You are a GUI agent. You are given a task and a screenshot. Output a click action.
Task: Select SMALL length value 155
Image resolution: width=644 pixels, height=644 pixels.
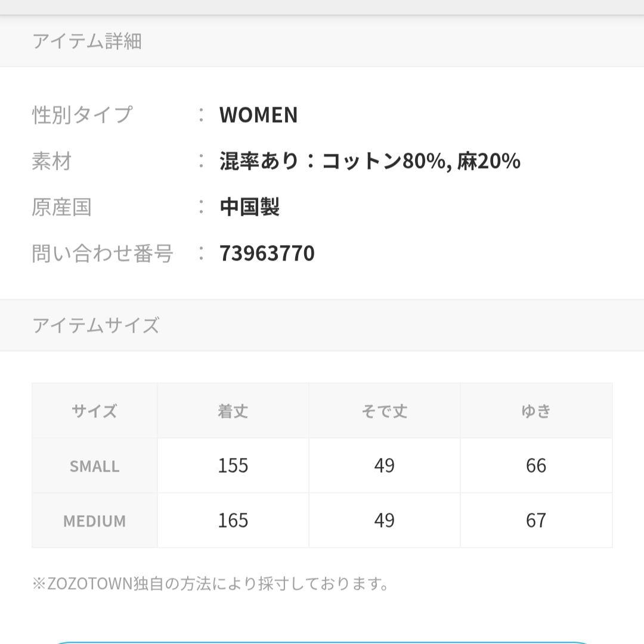[x=233, y=466]
